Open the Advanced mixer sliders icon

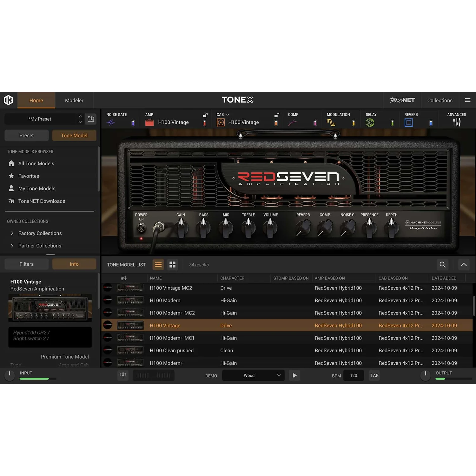coord(457,122)
